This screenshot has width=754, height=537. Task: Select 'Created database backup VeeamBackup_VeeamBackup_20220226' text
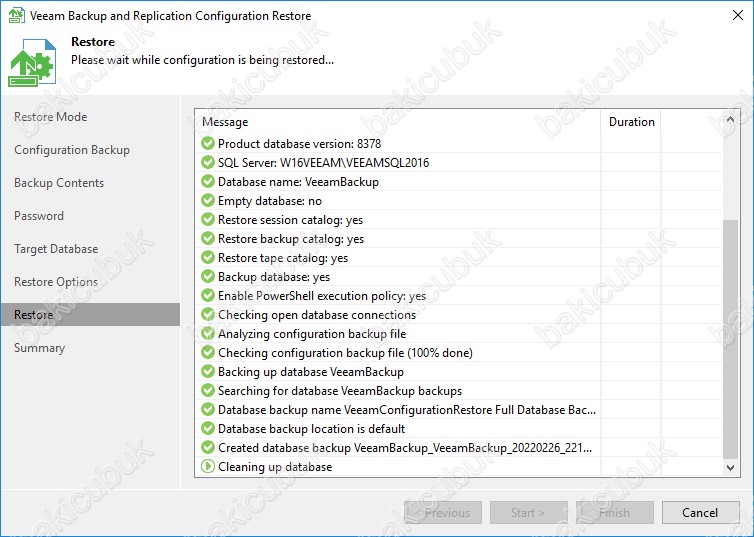click(405, 448)
